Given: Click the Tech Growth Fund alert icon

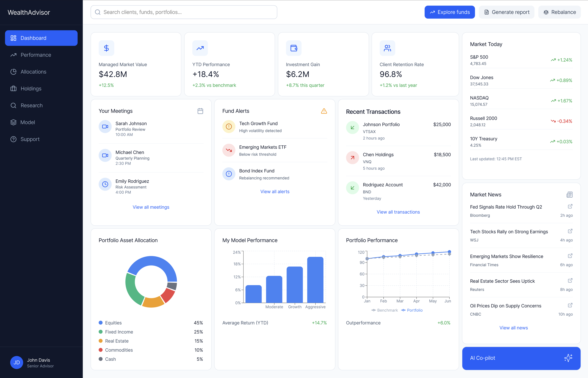Looking at the screenshot, I should point(228,126).
